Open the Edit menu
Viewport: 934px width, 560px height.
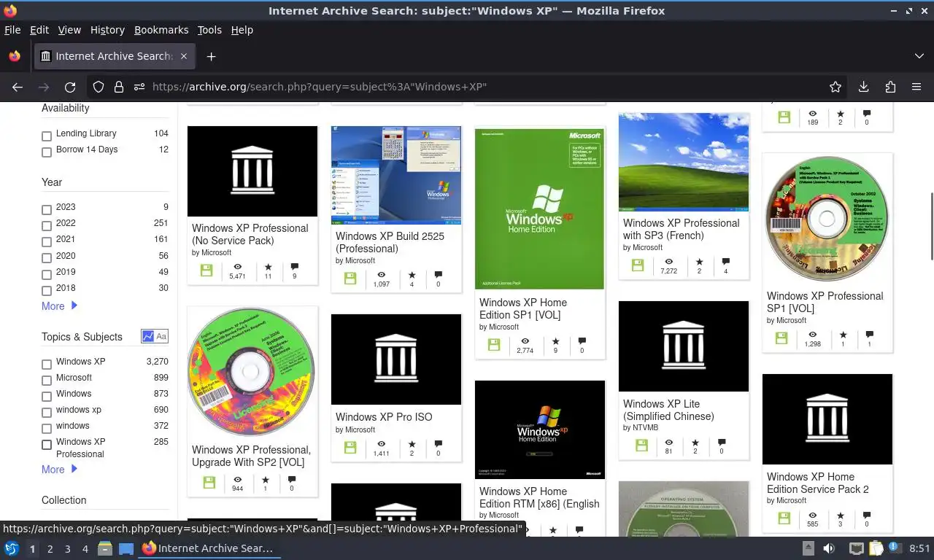click(x=39, y=30)
